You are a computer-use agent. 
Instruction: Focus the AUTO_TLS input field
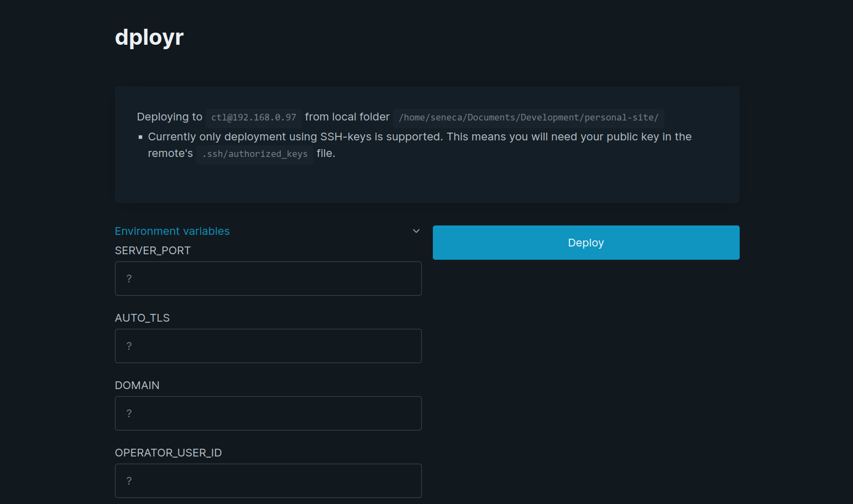pos(268,346)
